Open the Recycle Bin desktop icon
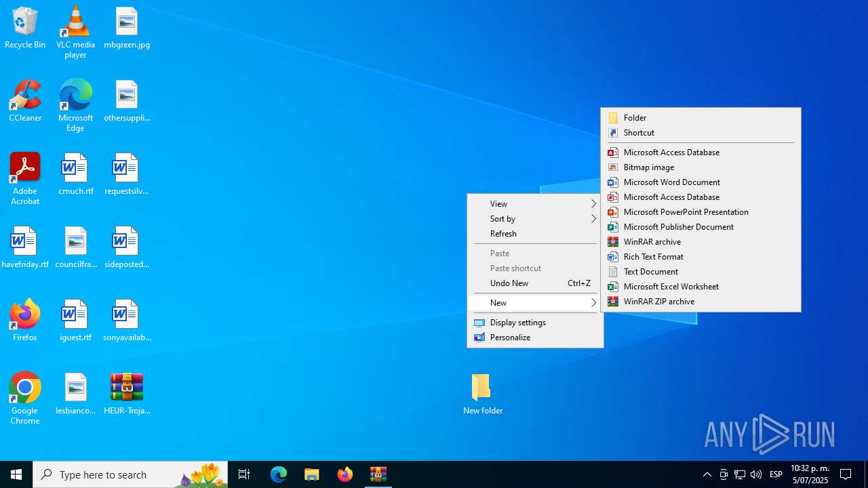868x488 pixels. click(x=25, y=28)
